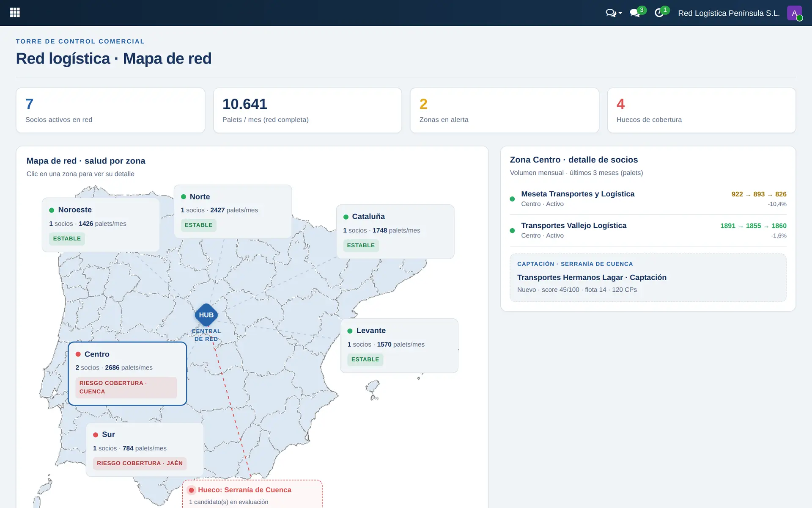Click the Zonas en alerta card

tap(505, 110)
